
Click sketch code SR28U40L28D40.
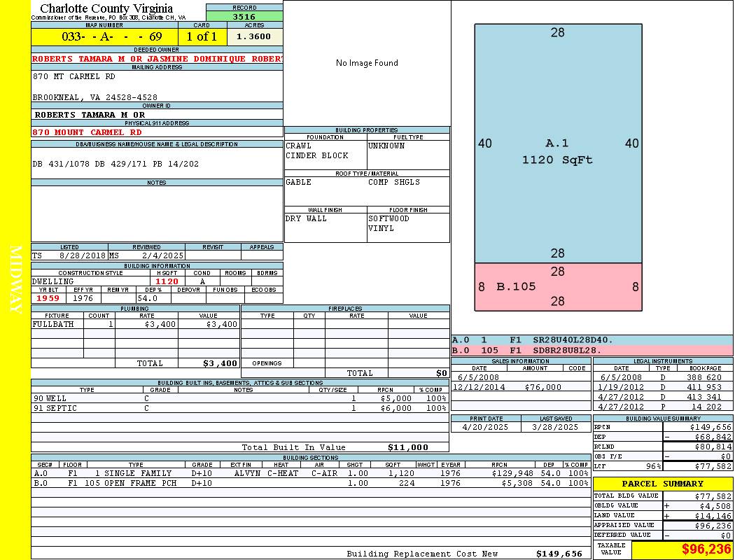pyautogui.click(x=573, y=340)
